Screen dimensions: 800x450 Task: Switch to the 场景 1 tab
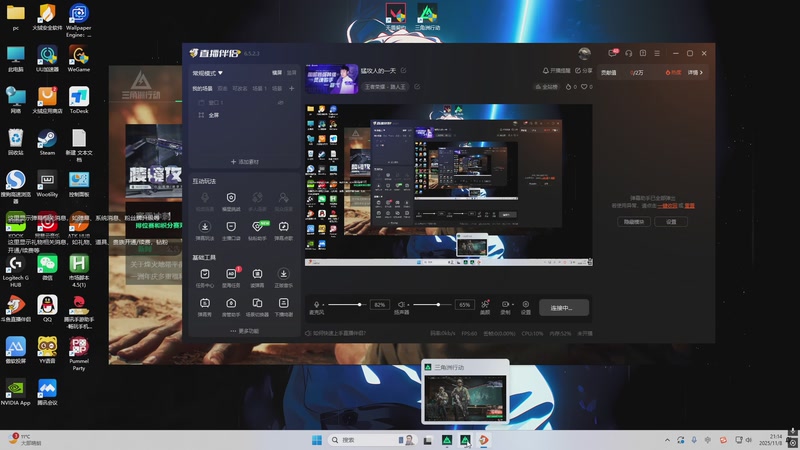[x=259, y=88]
